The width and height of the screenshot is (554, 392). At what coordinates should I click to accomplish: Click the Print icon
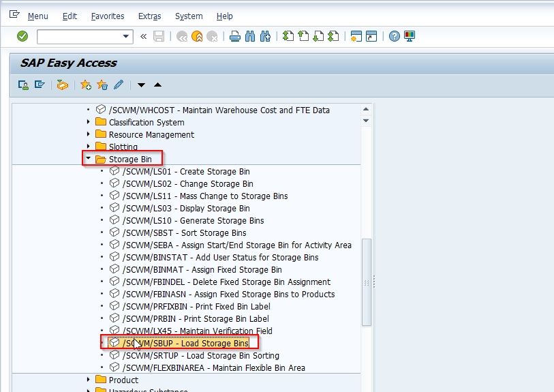pos(235,36)
